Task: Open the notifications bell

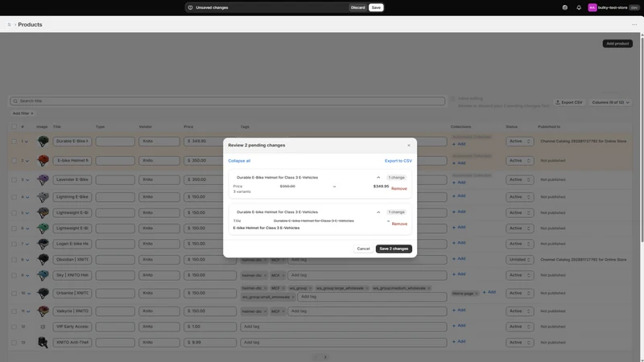Action: pos(579,7)
